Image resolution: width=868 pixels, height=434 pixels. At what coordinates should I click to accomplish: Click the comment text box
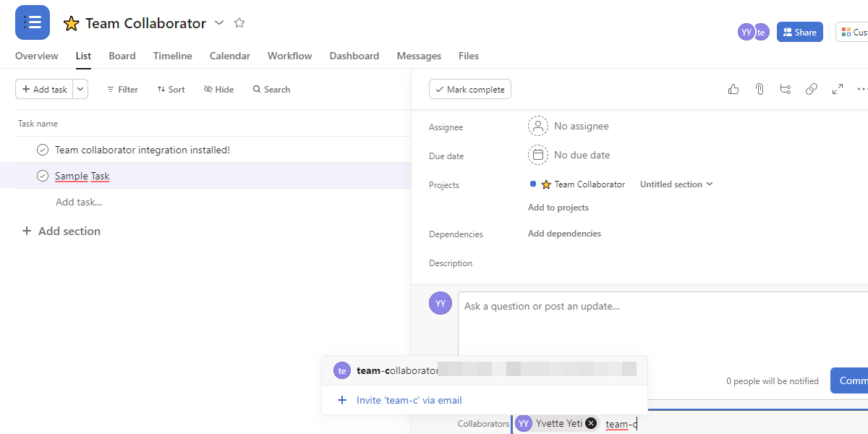click(663, 324)
